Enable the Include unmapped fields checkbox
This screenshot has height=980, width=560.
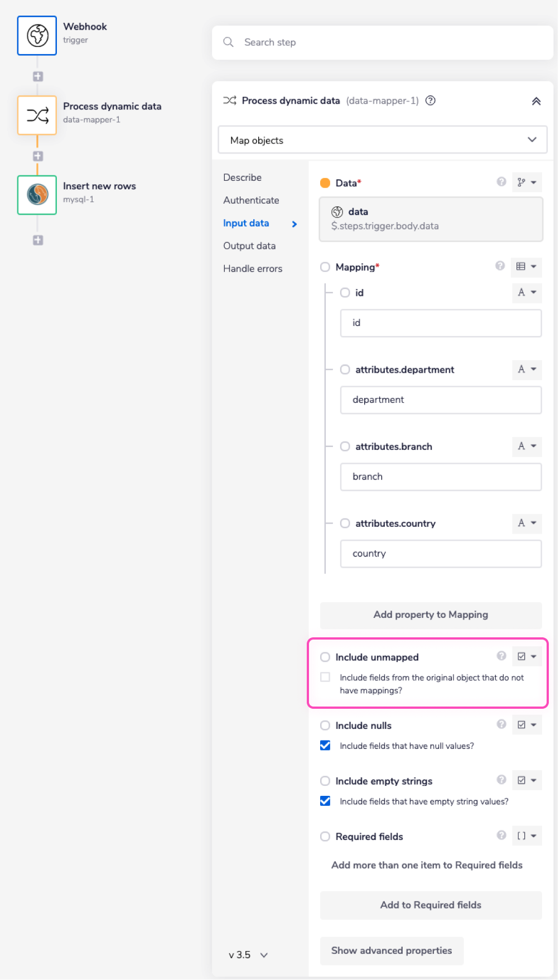(x=325, y=677)
